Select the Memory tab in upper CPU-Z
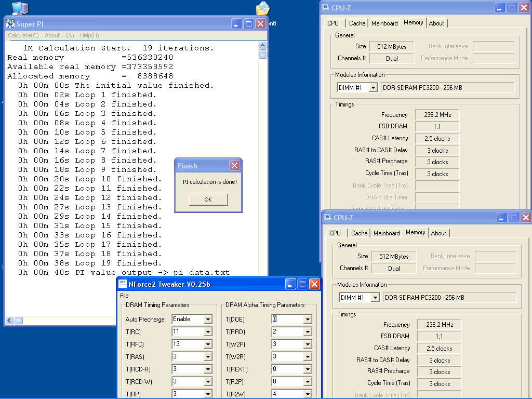The image size is (532, 399). tap(413, 22)
